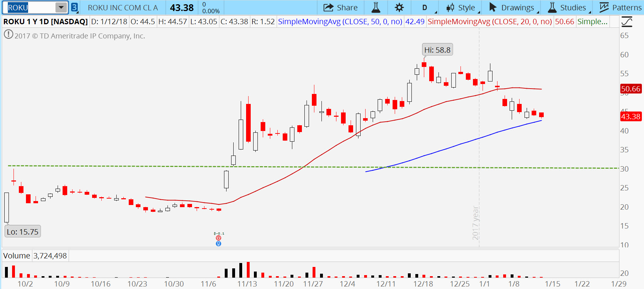The image size is (644, 289).
Task: Click the 30 price axis label
Action: click(x=624, y=169)
